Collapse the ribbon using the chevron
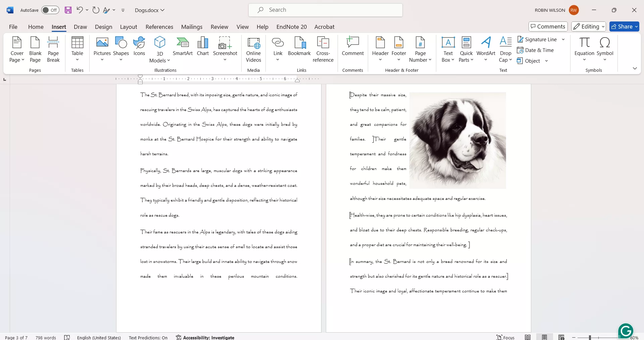Viewport: 644px width, 340px height. (x=635, y=68)
